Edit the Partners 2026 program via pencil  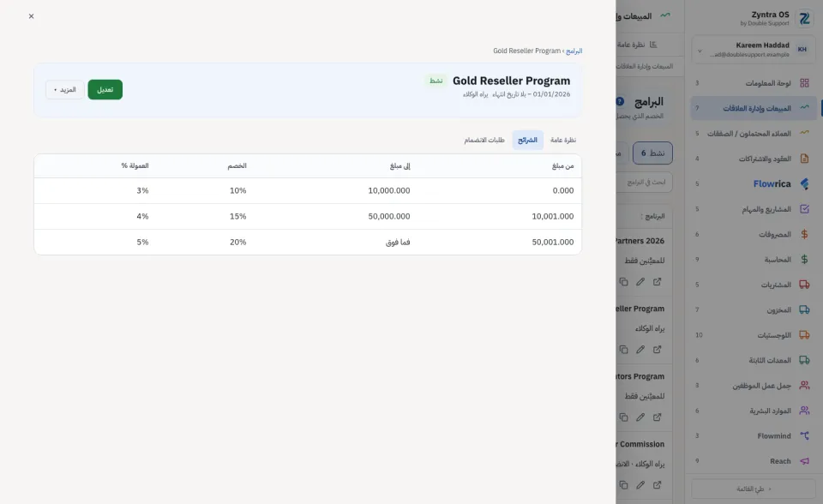coord(640,282)
